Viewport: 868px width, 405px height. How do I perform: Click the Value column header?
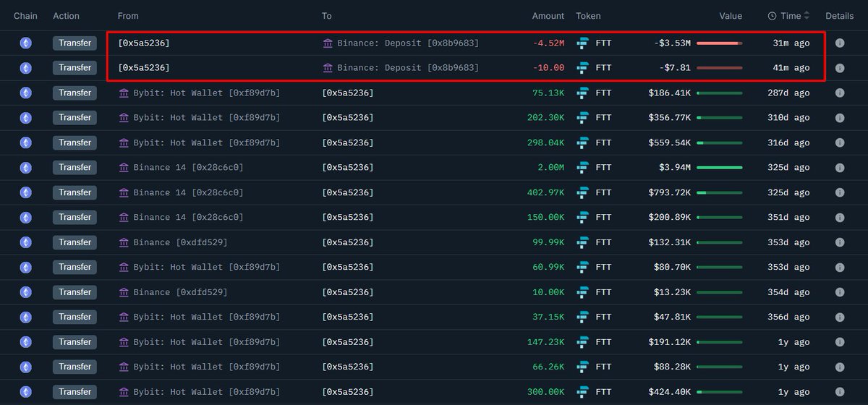point(730,16)
